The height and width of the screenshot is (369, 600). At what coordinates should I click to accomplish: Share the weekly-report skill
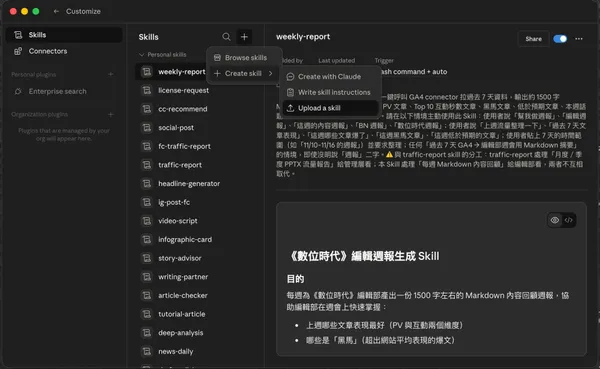click(533, 39)
